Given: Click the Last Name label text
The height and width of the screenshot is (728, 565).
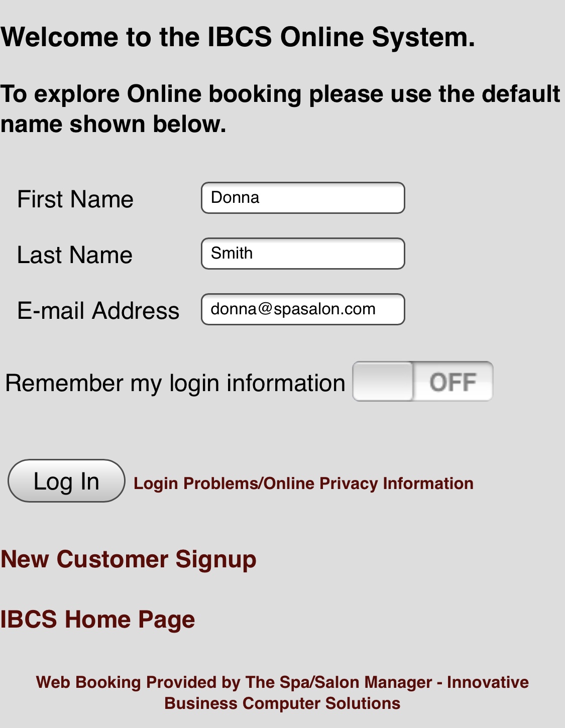Looking at the screenshot, I should 75,255.
